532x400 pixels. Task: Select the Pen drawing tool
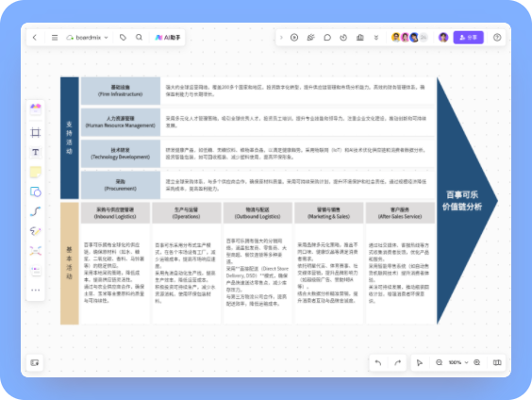tap(36, 231)
